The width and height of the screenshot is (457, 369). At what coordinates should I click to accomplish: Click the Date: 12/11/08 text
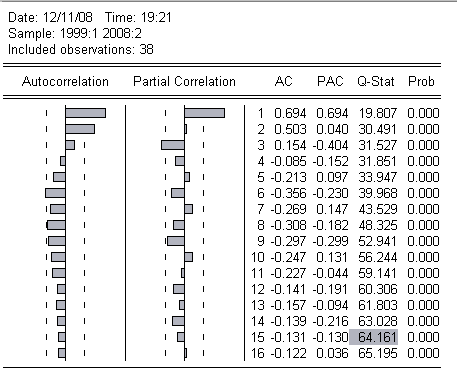50,18
